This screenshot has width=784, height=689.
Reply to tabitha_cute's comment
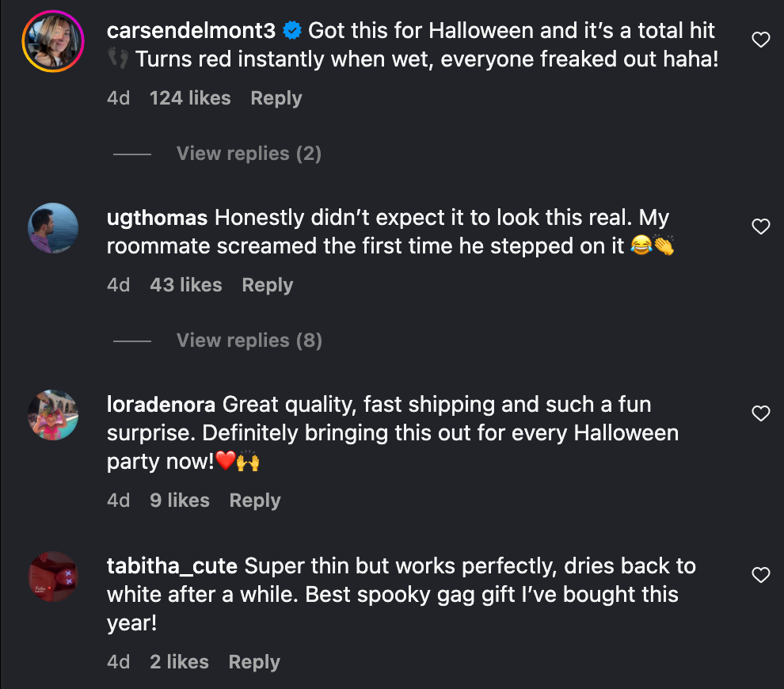click(254, 662)
